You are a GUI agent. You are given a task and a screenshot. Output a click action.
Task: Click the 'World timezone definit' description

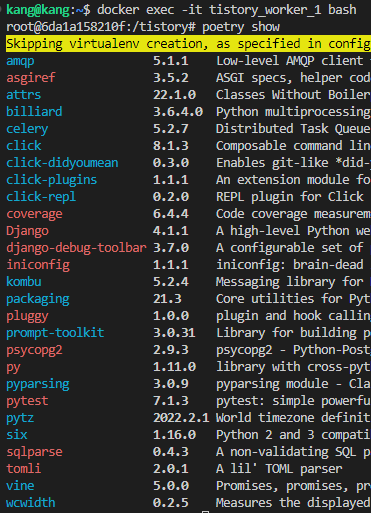click(293, 418)
